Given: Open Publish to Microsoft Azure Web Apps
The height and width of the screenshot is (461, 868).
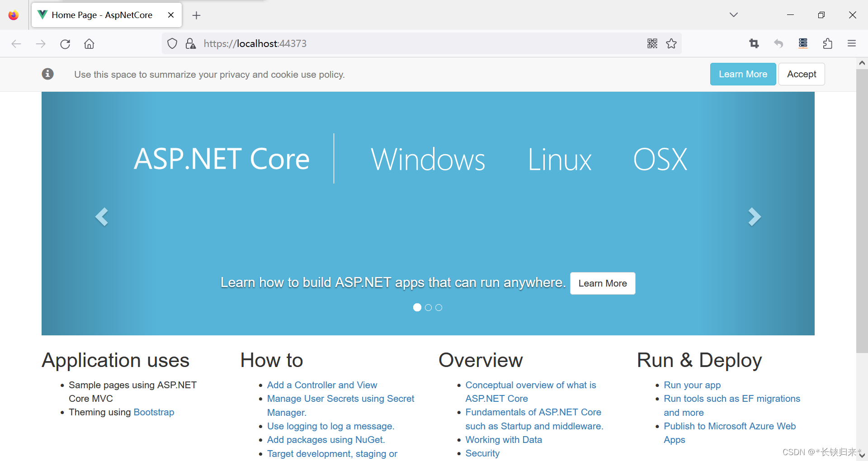Looking at the screenshot, I should click(x=730, y=433).
